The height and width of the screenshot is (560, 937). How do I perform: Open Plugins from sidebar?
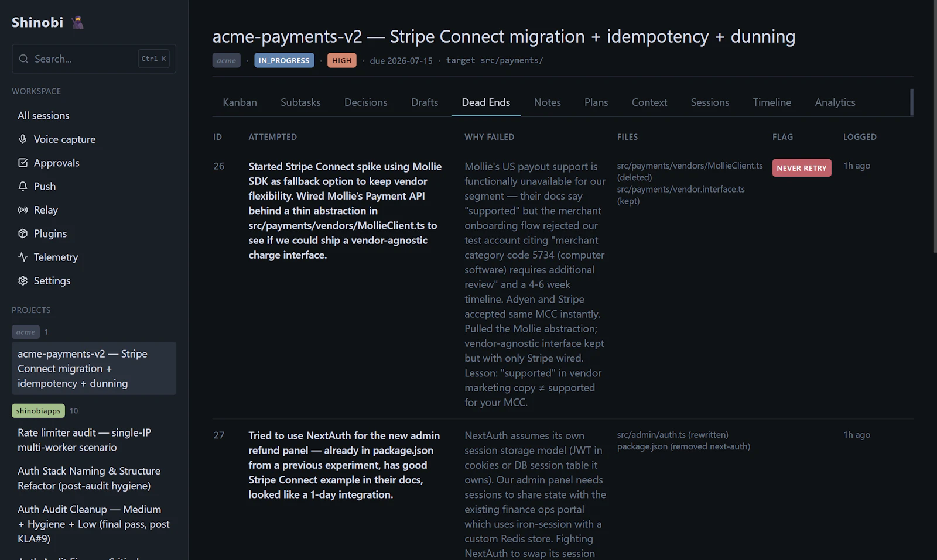(x=94, y=233)
